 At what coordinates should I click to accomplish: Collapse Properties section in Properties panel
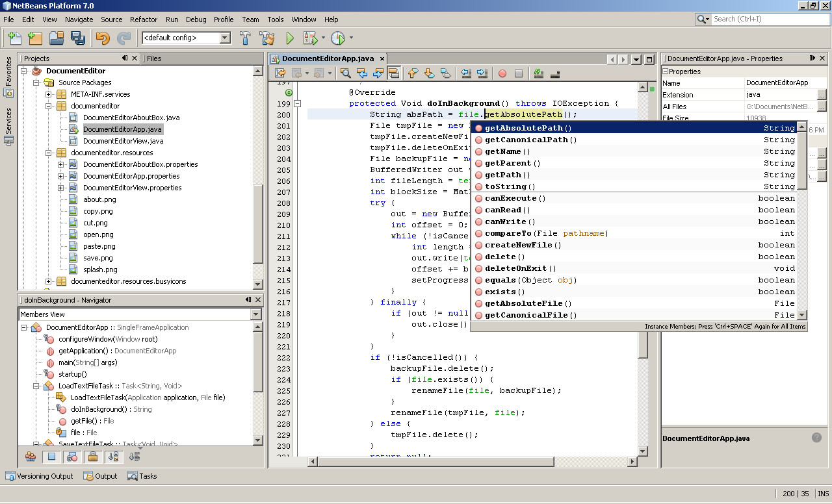click(666, 71)
